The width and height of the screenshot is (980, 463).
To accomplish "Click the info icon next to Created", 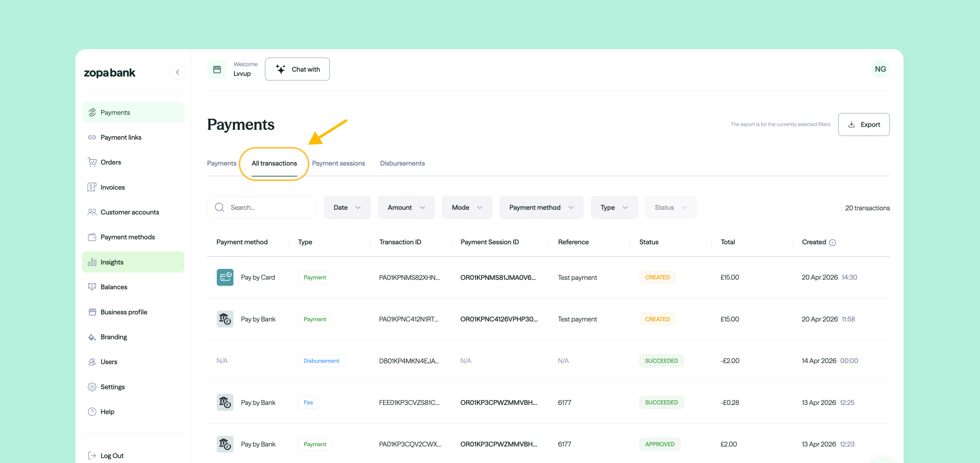I will [x=832, y=242].
